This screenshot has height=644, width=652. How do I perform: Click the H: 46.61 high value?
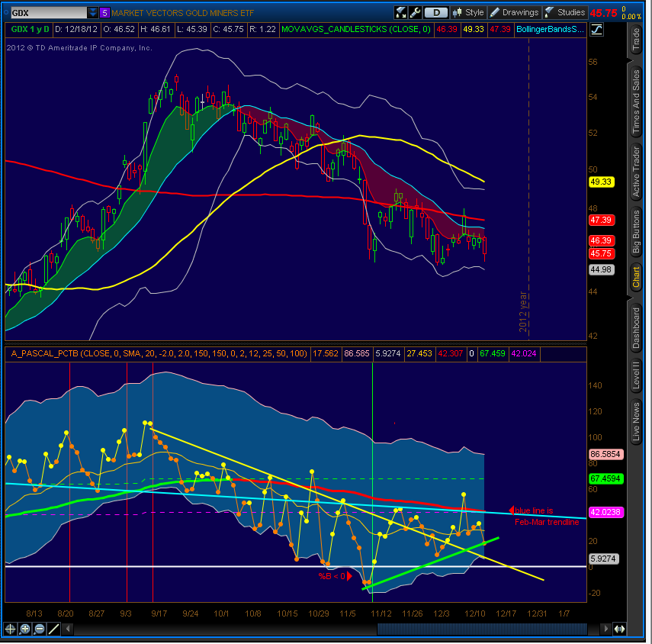(156, 29)
